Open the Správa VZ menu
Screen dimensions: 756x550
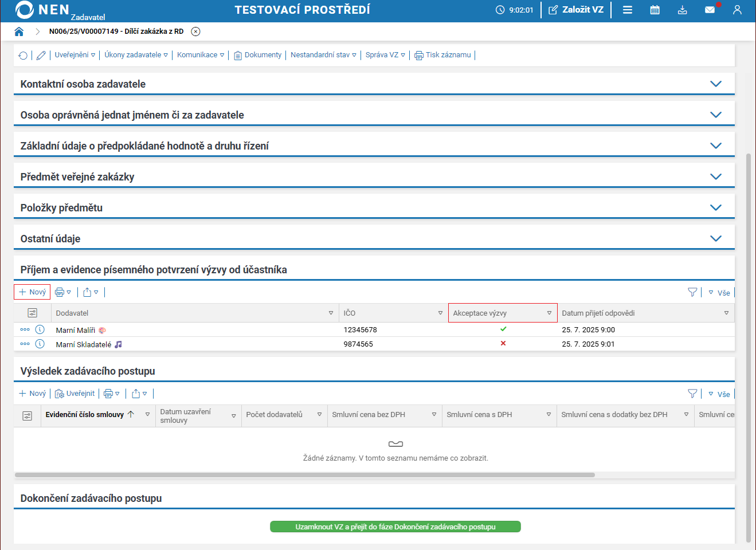(x=385, y=55)
